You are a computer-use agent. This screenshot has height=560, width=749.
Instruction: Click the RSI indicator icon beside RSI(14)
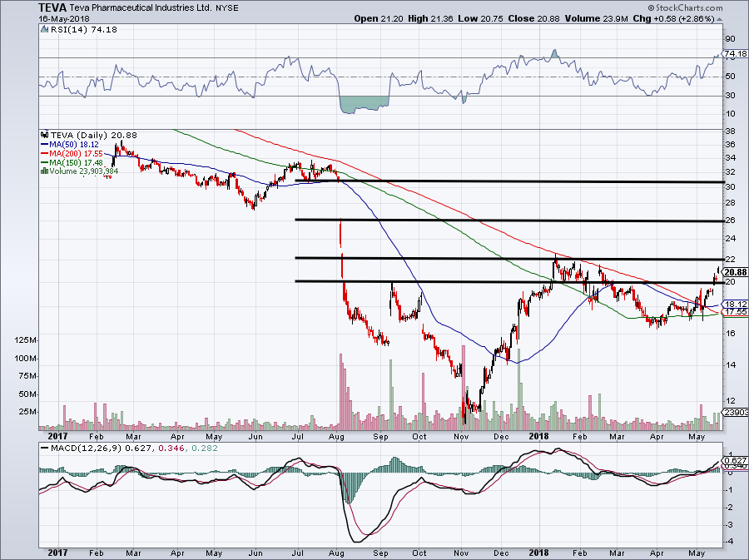pyautogui.click(x=44, y=30)
